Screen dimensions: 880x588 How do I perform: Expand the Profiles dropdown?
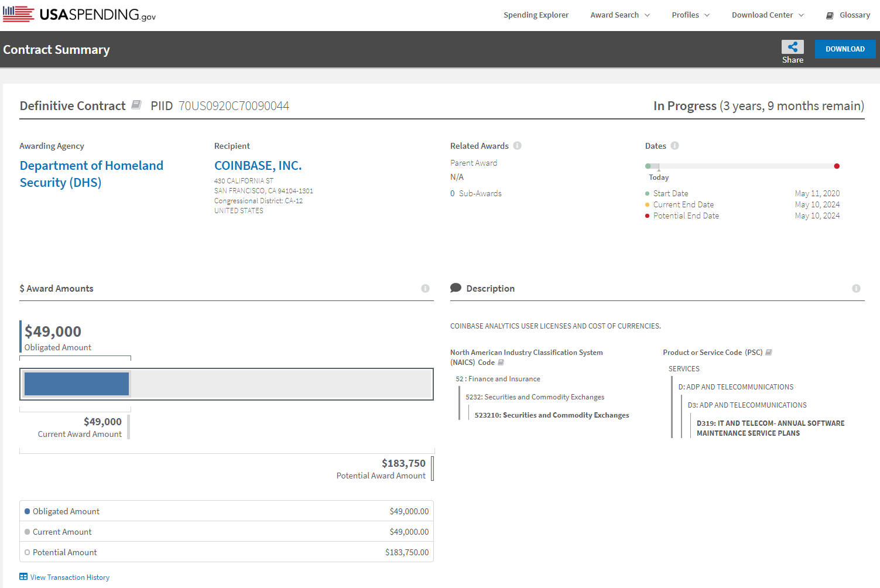point(691,15)
